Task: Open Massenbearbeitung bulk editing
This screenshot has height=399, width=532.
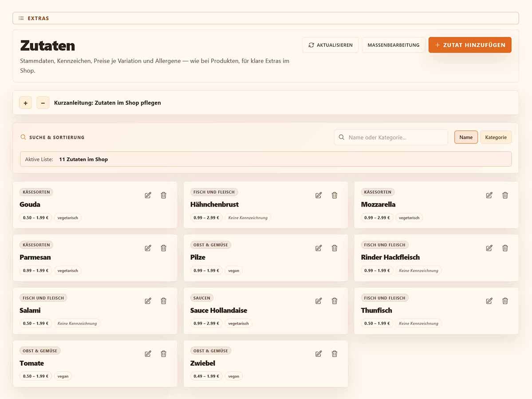Action: (394, 45)
